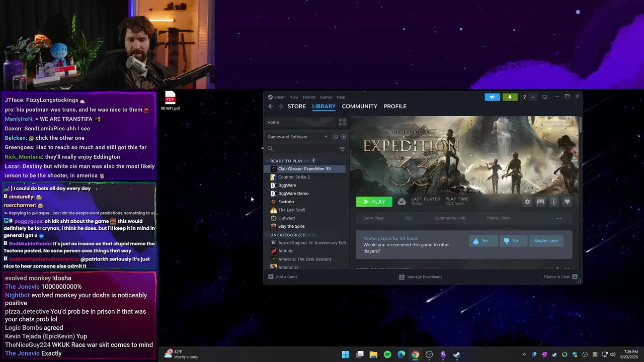The image size is (644, 362).
Task: Show hidden system tray icons chevron
Action: [524, 354]
